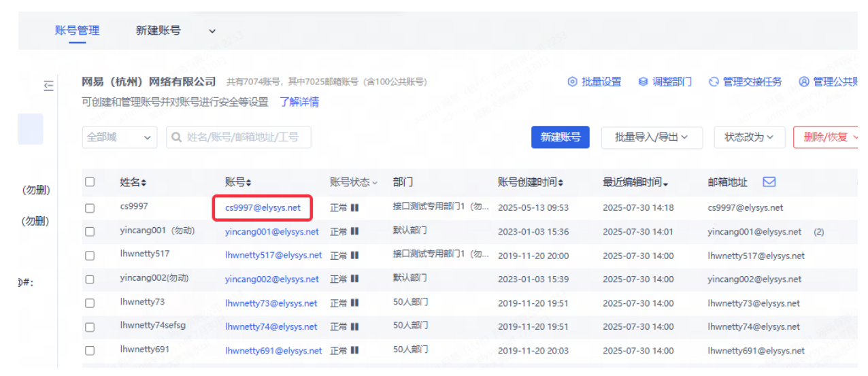This screenshot has height=376, width=868.
Task: Click the search magnifier icon
Action: pyautogui.click(x=177, y=137)
